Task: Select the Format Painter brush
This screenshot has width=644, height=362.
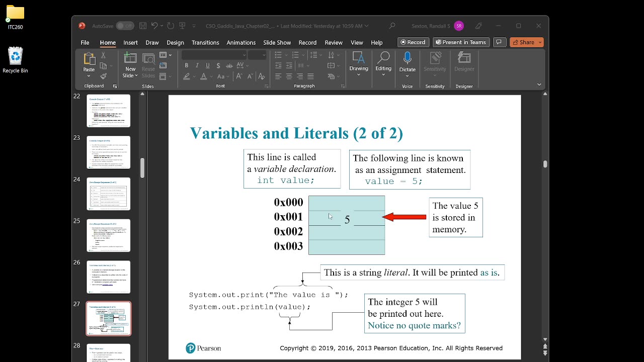Action: click(103, 76)
